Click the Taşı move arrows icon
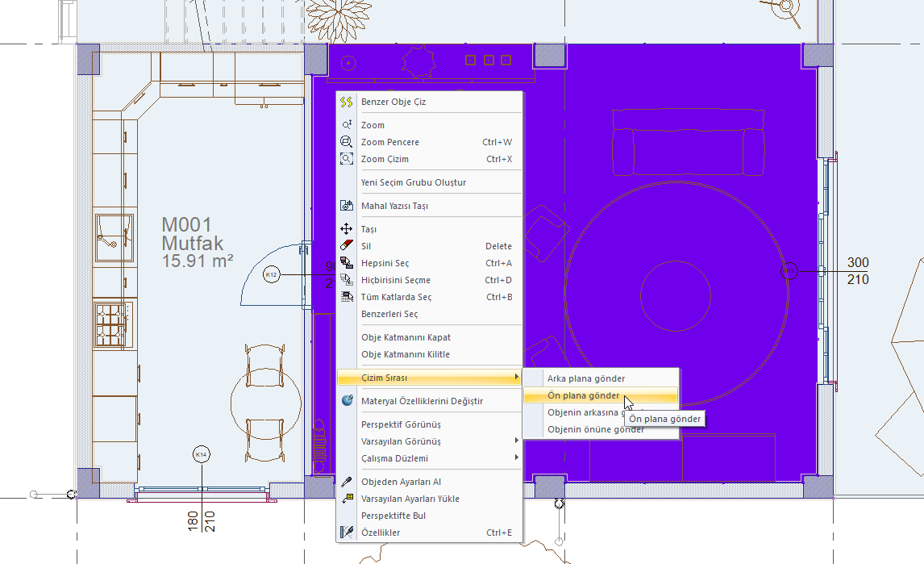This screenshot has height=564, width=924. click(x=347, y=229)
